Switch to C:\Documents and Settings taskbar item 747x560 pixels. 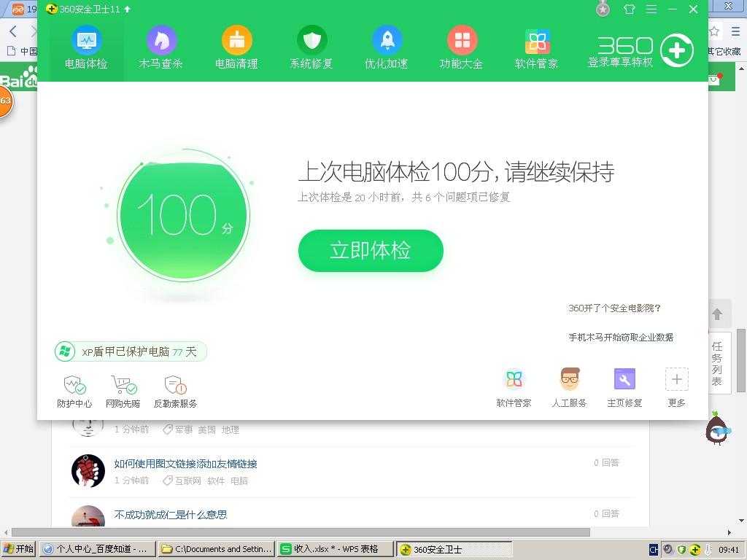coord(217,549)
